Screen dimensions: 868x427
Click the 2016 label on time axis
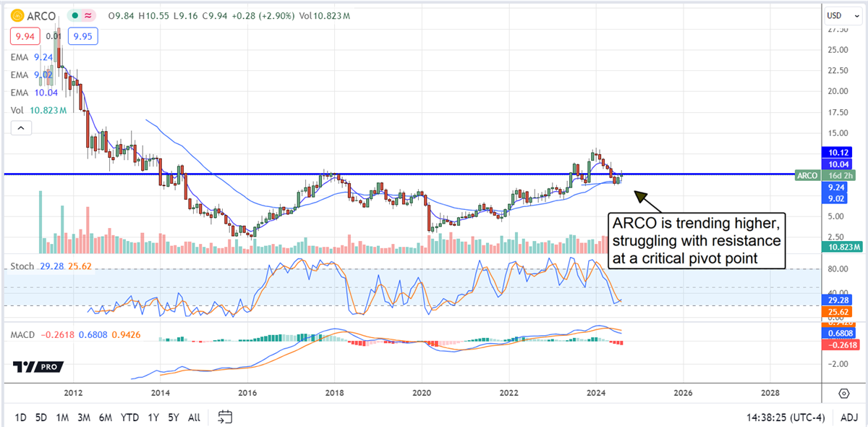click(x=247, y=394)
